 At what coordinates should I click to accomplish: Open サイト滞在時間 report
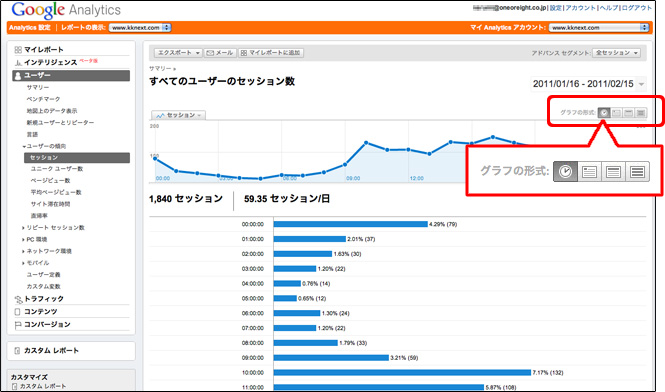pos(50,204)
